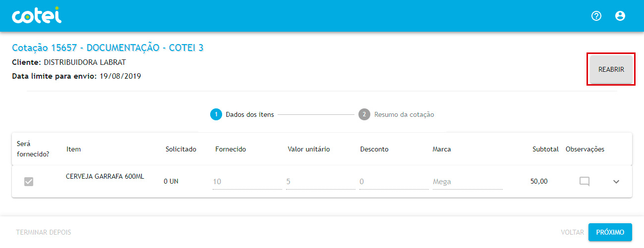Select the Desconto input field

coord(392,182)
